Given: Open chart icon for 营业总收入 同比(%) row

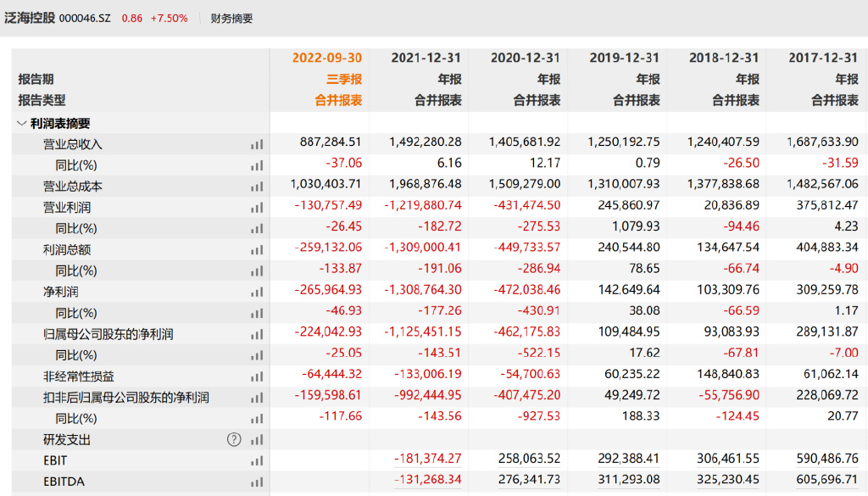Looking at the screenshot, I should click(257, 166).
